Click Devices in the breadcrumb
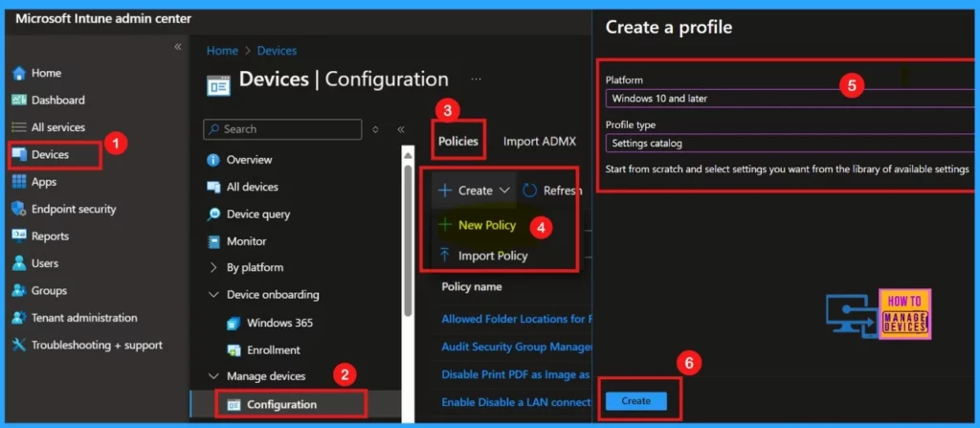Screen dimensions: 980x428 tap(277, 51)
